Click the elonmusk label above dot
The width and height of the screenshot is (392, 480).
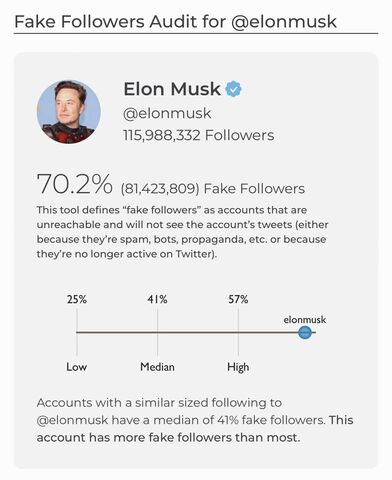[305, 320]
